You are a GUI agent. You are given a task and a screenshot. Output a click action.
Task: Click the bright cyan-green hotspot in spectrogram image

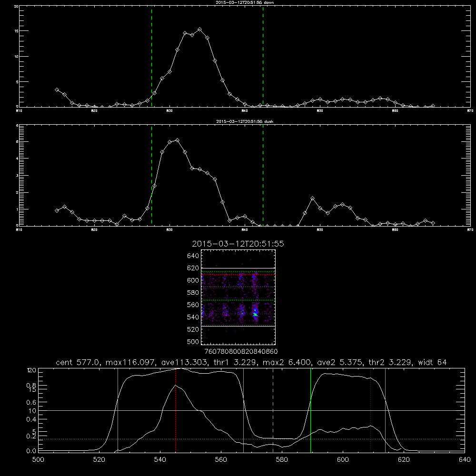(255, 314)
